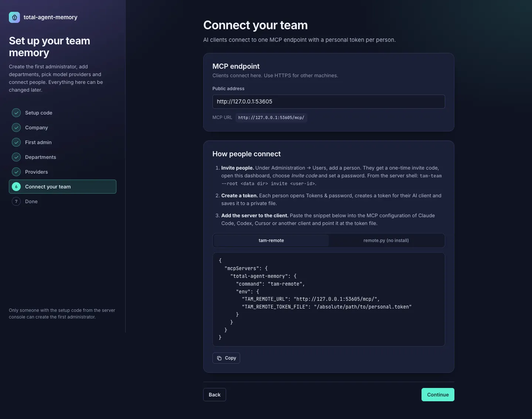Click the "MCP endpoint" section title

click(x=236, y=66)
